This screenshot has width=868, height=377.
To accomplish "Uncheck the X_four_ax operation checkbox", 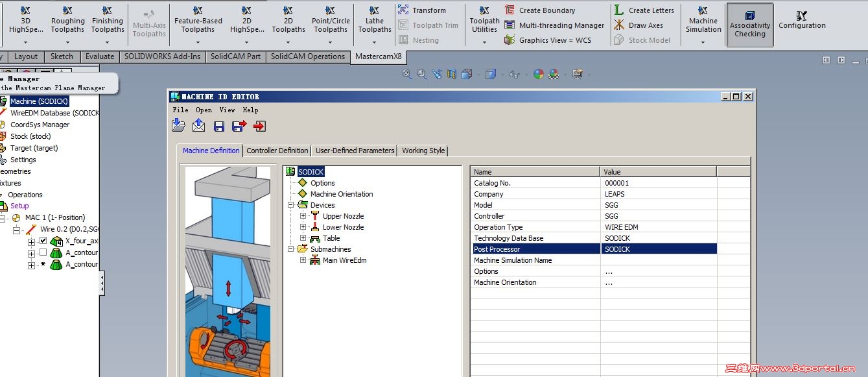I will 43,241.
